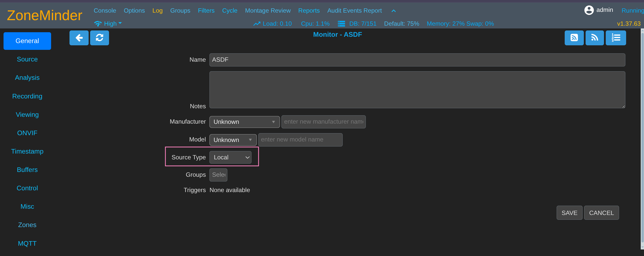The height and width of the screenshot is (256, 644).
Task: Collapse the header with the chevron up icon
Action: 393,11
